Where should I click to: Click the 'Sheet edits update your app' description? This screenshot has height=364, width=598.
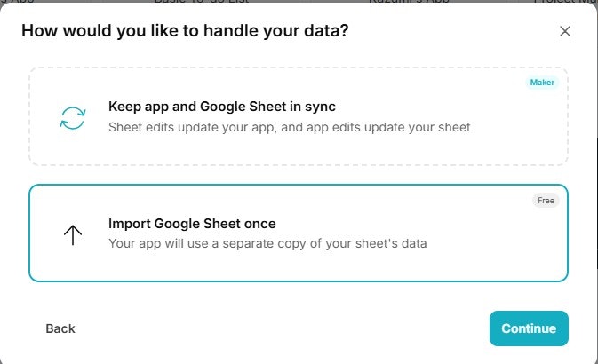[x=289, y=127]
